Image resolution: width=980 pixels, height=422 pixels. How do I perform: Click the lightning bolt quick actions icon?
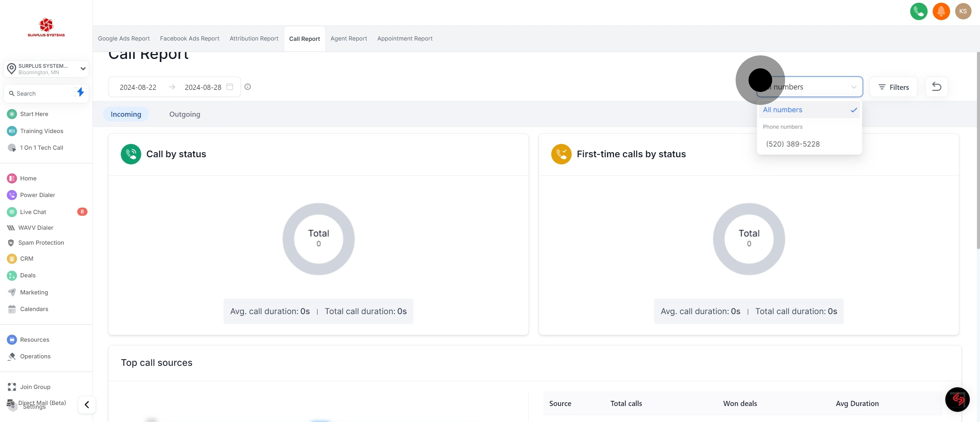point(80,92)
